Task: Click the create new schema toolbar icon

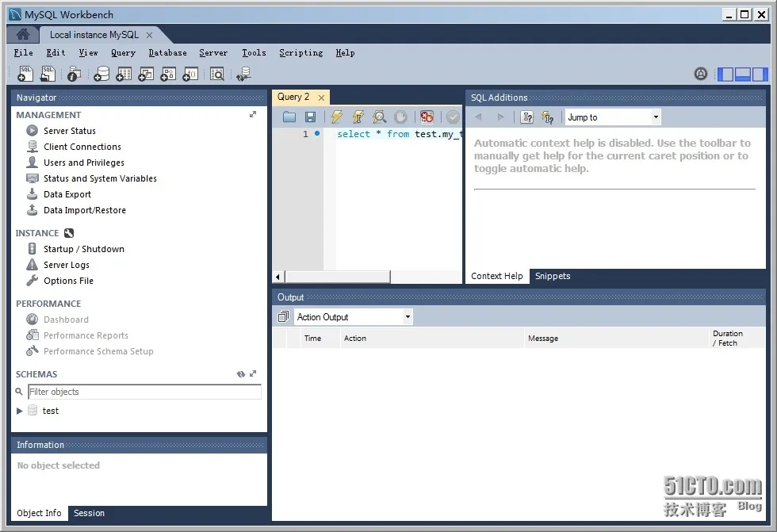Action: click(x=101, y=74)
